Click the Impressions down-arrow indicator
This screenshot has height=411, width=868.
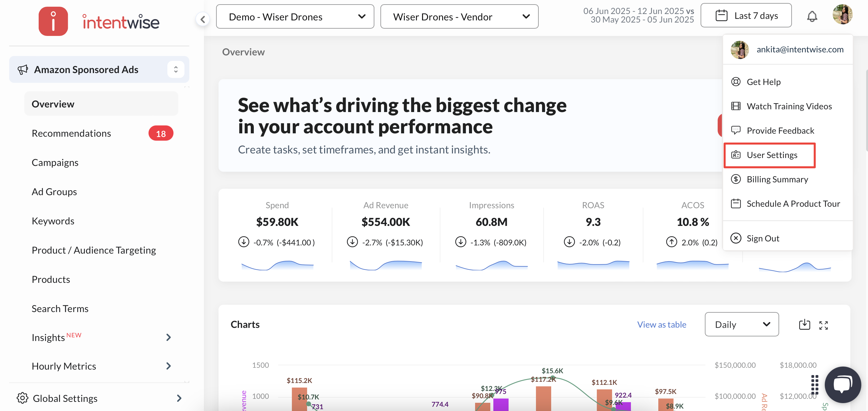460,242
